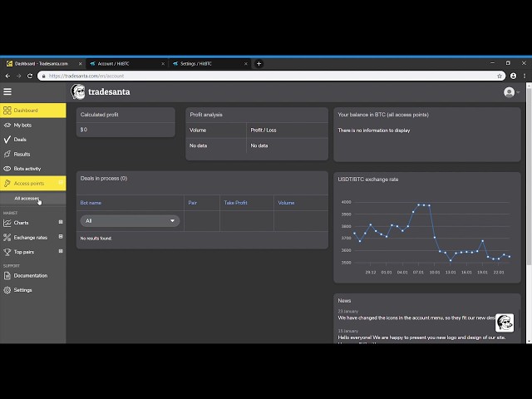Open Top pairs page

33,252
